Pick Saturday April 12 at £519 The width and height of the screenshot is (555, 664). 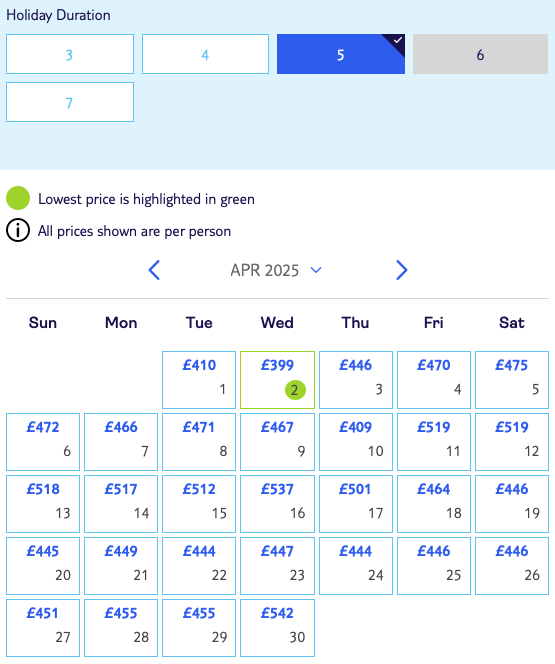coord(512,442)
